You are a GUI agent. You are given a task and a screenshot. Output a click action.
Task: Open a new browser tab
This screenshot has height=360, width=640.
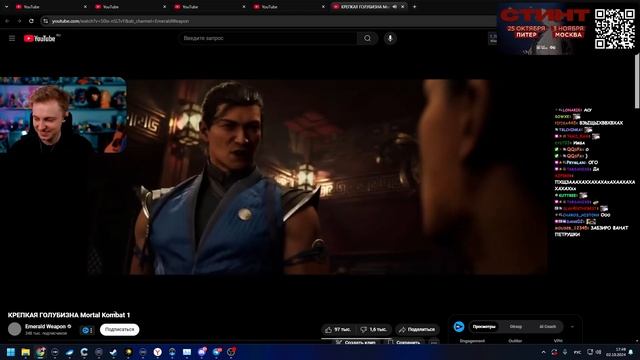(415, 7)
